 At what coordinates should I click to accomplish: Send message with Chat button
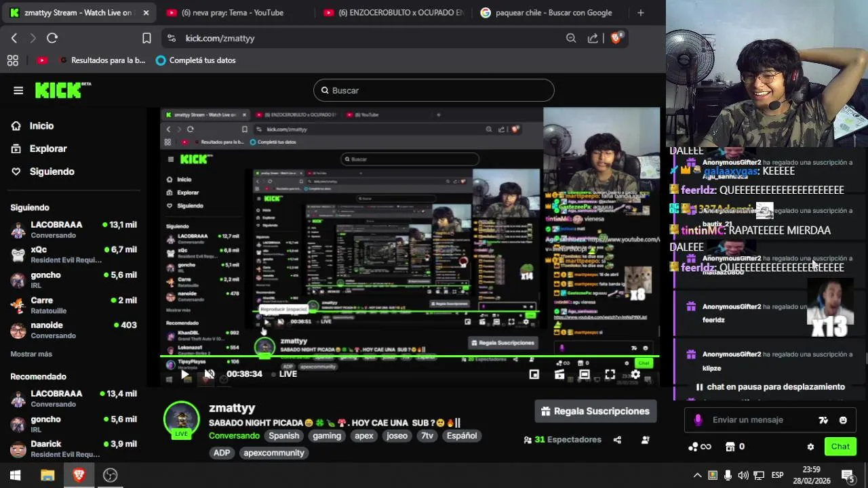(840, 447)
